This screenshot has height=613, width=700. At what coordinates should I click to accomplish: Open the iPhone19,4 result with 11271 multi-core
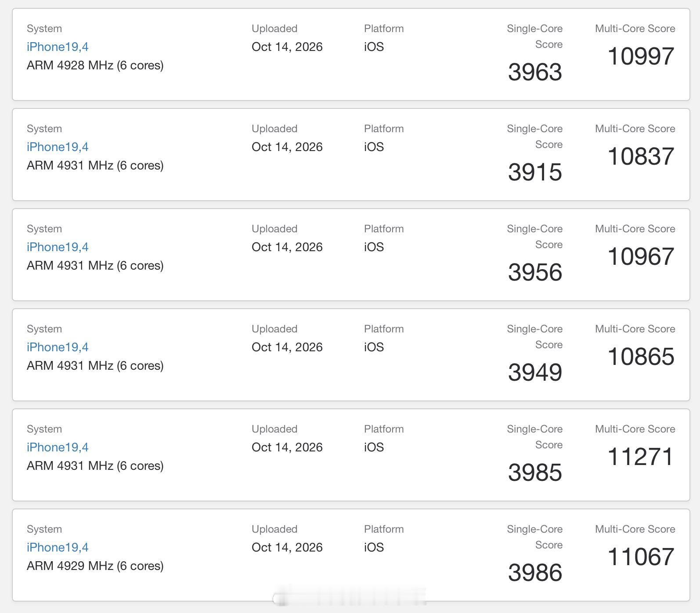(x=58, y=447)
